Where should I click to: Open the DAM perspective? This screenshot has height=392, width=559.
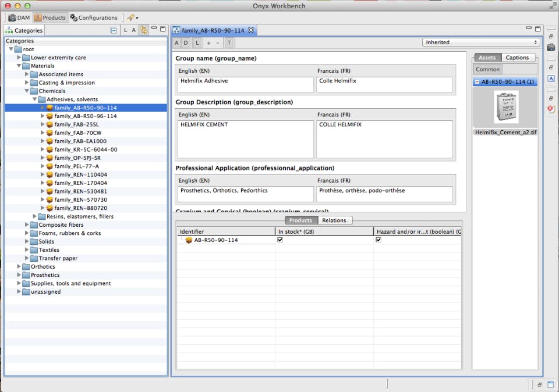coord(19,17)
